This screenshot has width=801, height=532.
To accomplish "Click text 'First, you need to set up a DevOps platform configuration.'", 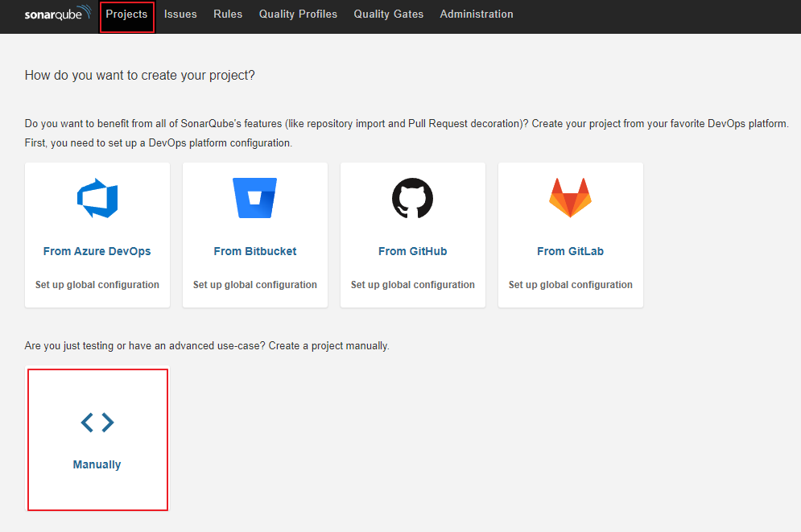I will (159, 143).
